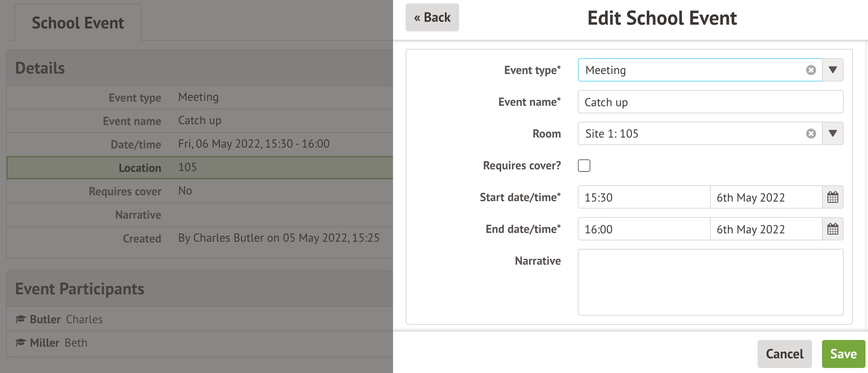This screenshot has height=373, width=868.
Task: Click into the Narrative text area
Action: click(710, 282)
